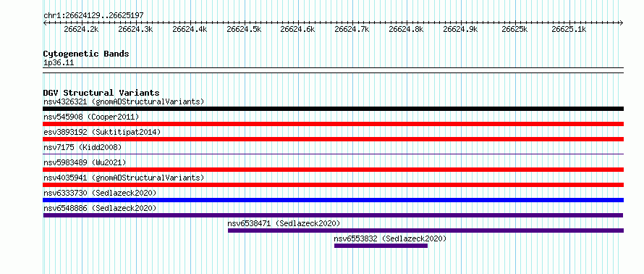This screenshot has height=274, width=644.
Task: Click the 26624.6k ruler position
Action: click(x=298, y=29)
